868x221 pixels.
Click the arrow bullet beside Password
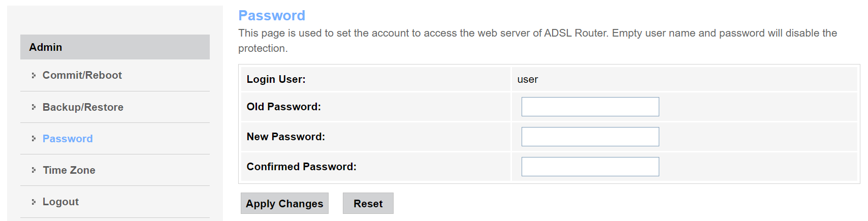[34, 138]
